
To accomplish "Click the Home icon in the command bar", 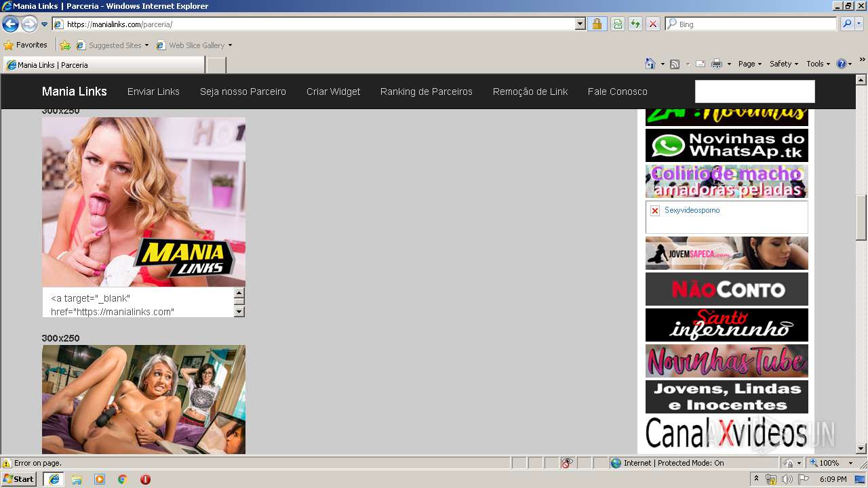I will coord(650,64).
